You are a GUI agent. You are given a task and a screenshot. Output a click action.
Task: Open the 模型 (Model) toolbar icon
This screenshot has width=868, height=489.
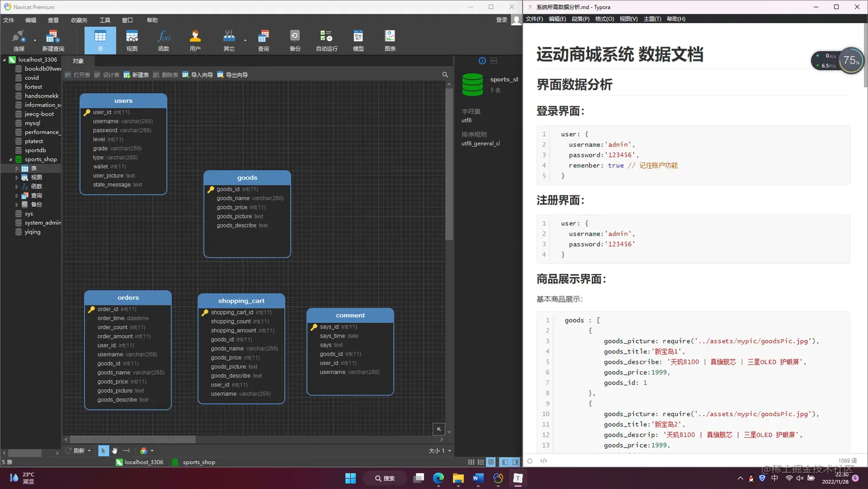click(358, 40)
